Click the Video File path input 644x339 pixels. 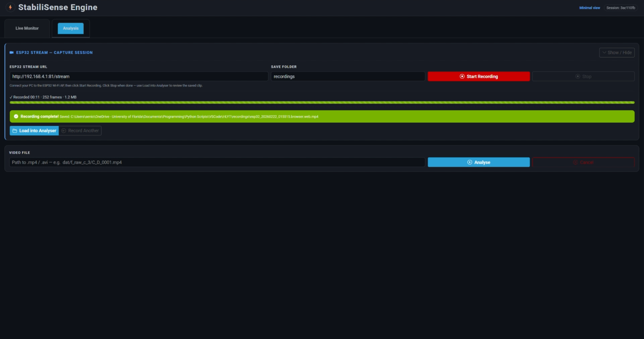point(217,162)
